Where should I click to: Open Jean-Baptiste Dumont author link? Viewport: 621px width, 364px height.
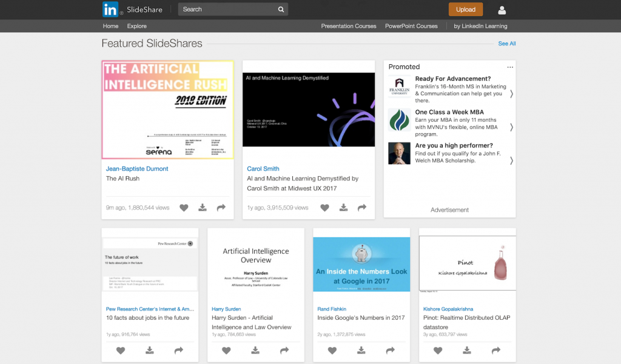(x=137, y=168)
